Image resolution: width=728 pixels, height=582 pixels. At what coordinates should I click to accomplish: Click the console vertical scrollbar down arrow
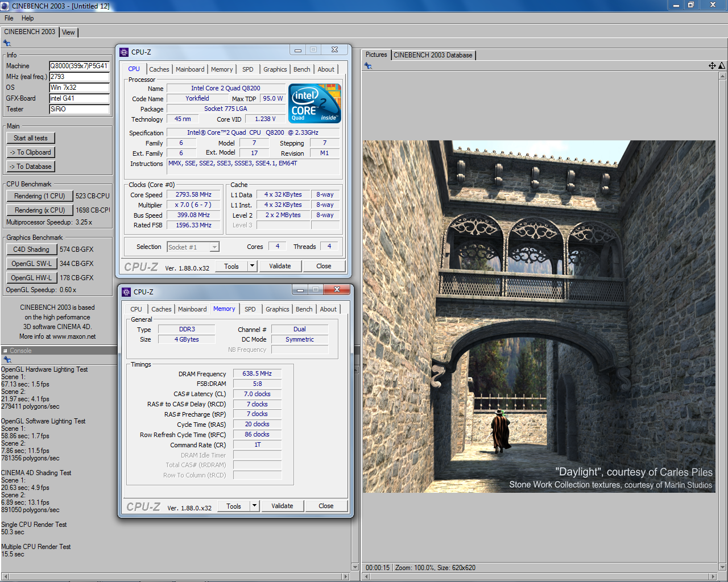tap(355, 567)
